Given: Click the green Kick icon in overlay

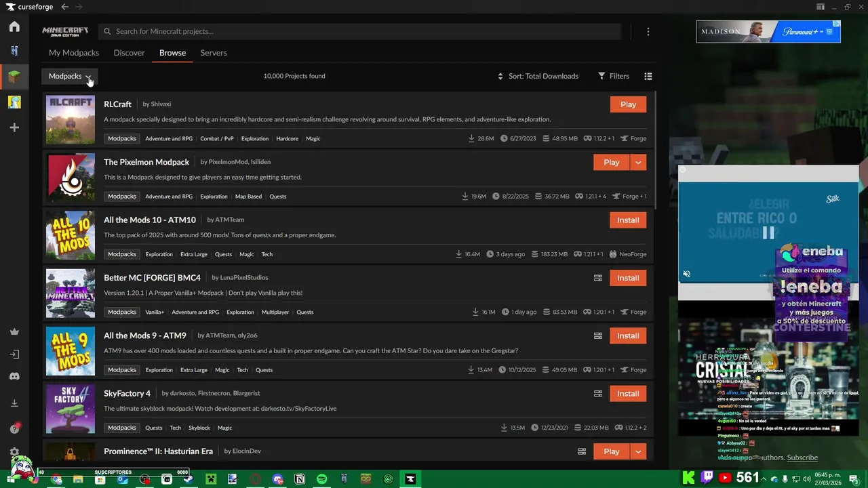Looking at the screenshot, I should tap(688, 478).
